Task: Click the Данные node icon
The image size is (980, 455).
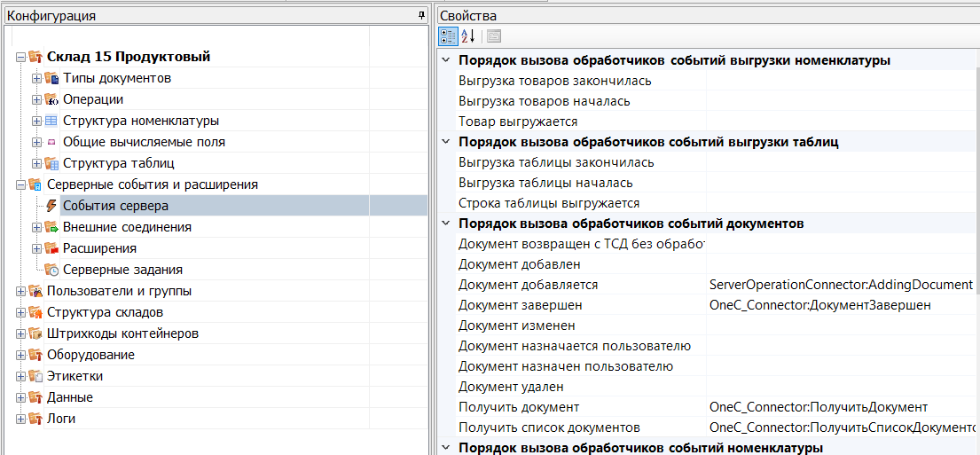Action: [35, 397]
